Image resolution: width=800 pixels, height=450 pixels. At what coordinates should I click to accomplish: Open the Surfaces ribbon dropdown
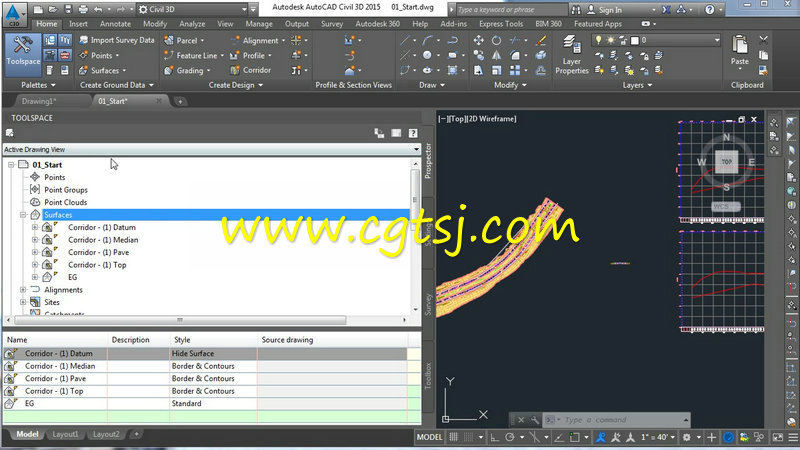tap(103, 70)
